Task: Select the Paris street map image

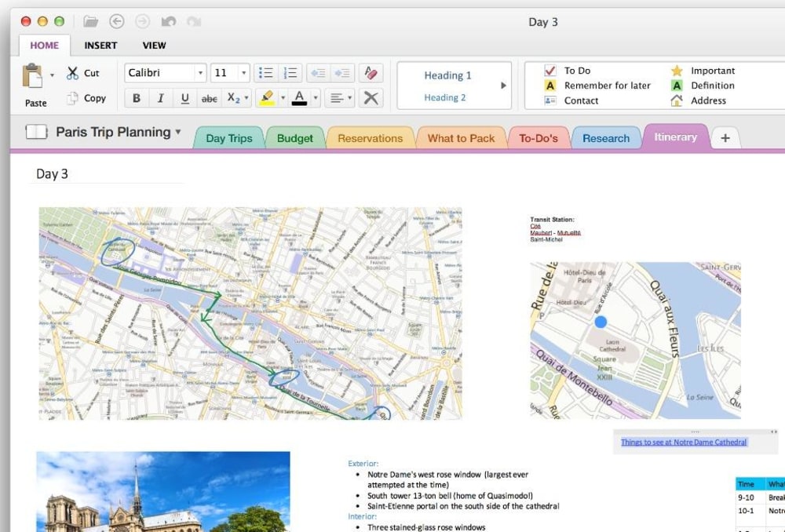Action: point(250,313)
